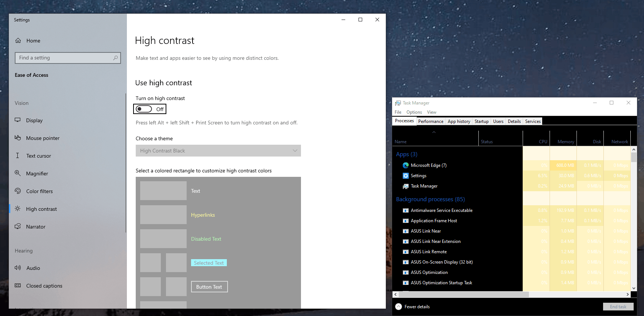644x316 pixels.
Task: Click the Hyperlinks color rectangle
Action: 163,215
